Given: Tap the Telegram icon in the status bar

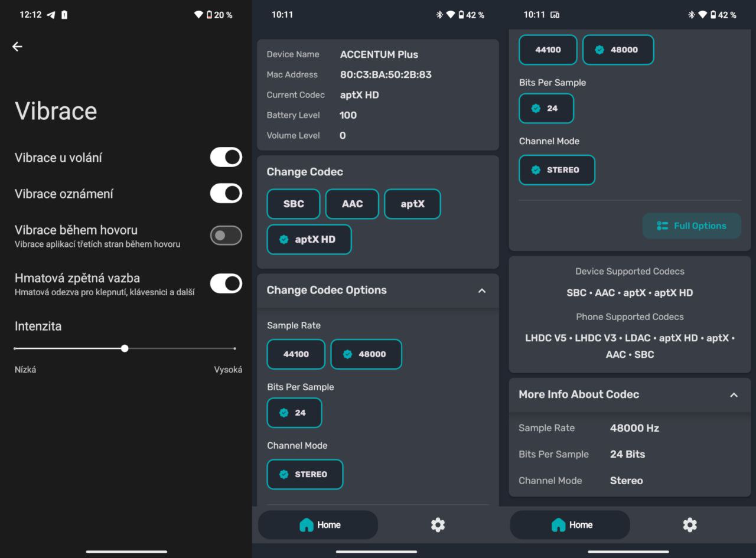Looking at the screenshot, I should [x=51, y=15].
